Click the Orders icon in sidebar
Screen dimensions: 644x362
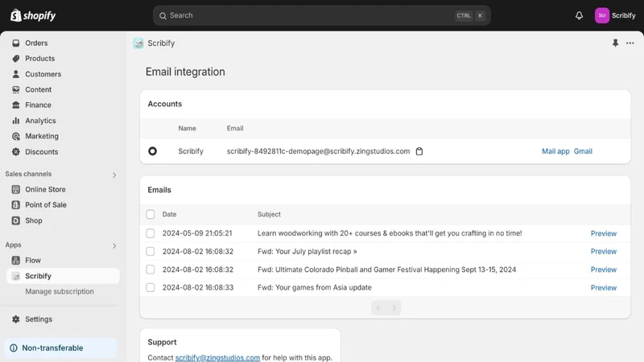coord(15,43)
